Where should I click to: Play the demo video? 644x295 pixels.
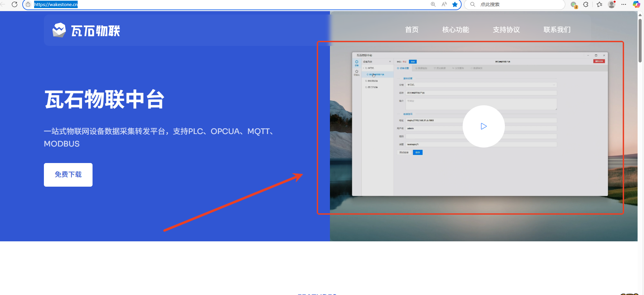pos(484,126)
